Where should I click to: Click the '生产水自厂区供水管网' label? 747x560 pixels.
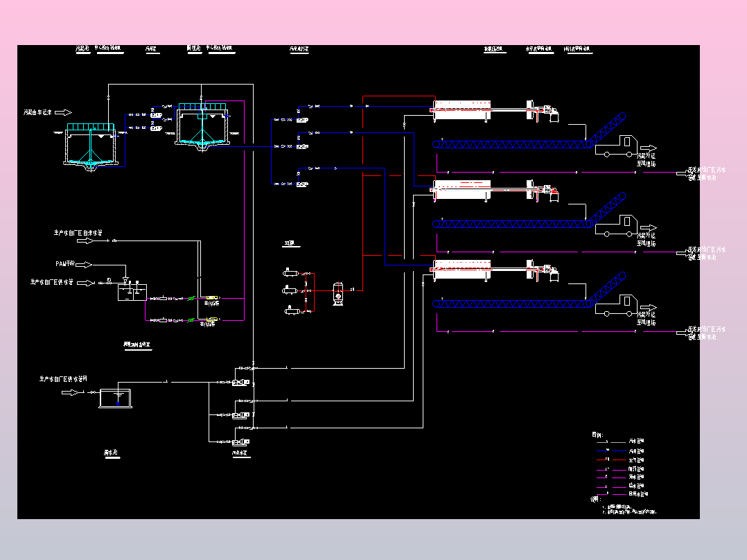(63, 379)
